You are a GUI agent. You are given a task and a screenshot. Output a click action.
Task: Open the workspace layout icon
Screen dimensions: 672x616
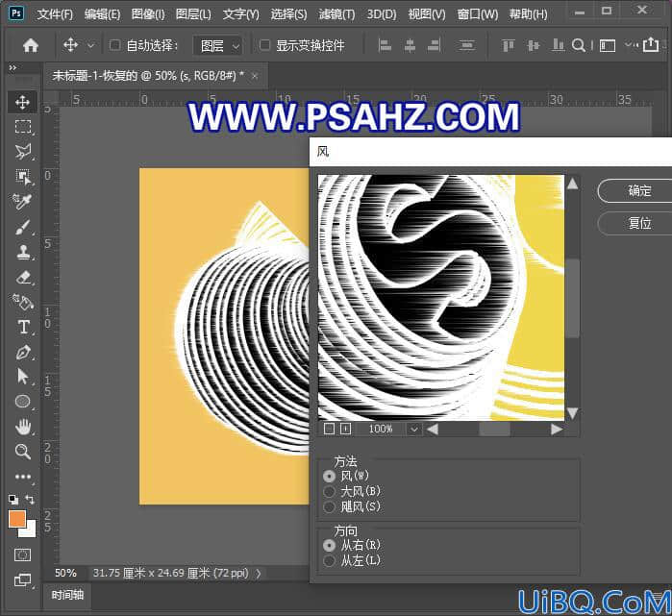coord(608,45)
